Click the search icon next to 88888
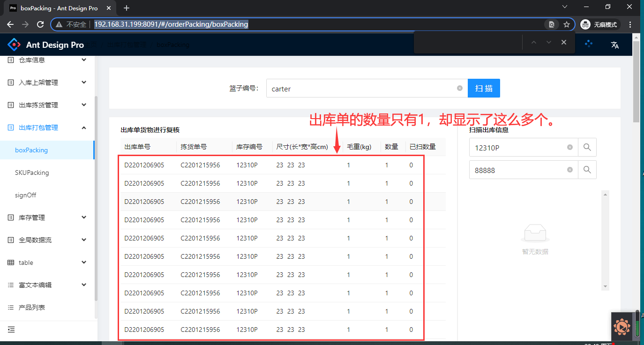Viewport: 644px width, 345px height. pos(587,170)
